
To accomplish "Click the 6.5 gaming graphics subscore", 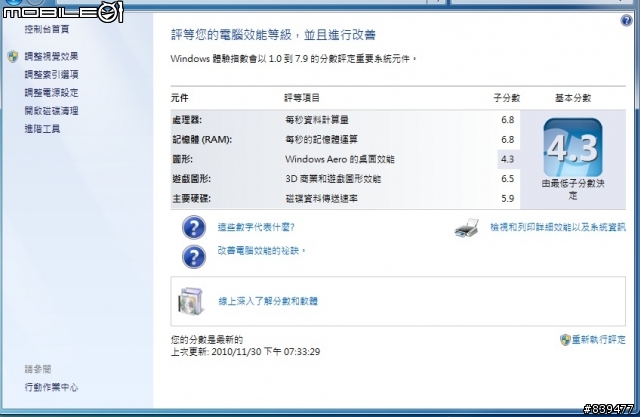I will [507, 179].
